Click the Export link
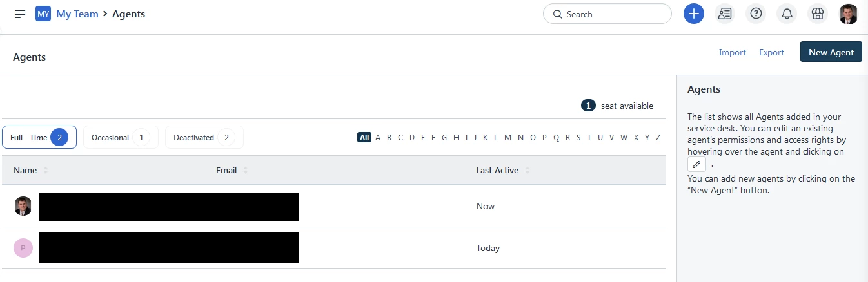This screenshot has height=282, width=868. (x=771, y=52)
